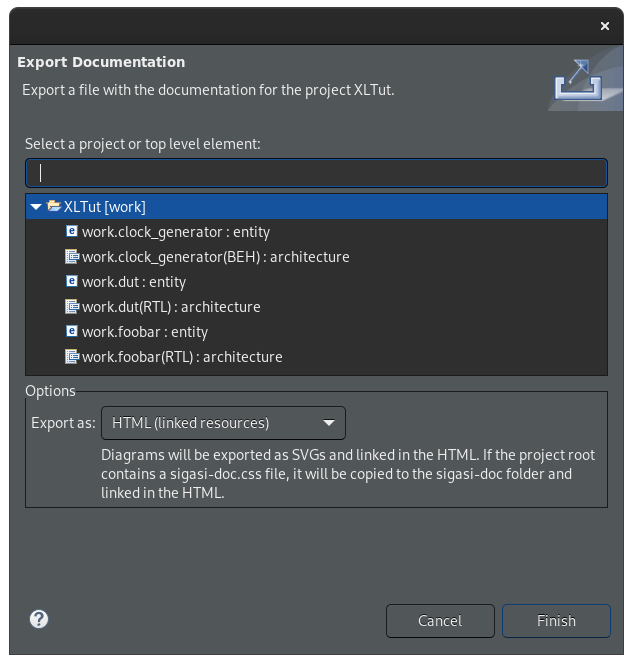Close the Export Documentation dialog
633x664 pixels.
[605, 26]
